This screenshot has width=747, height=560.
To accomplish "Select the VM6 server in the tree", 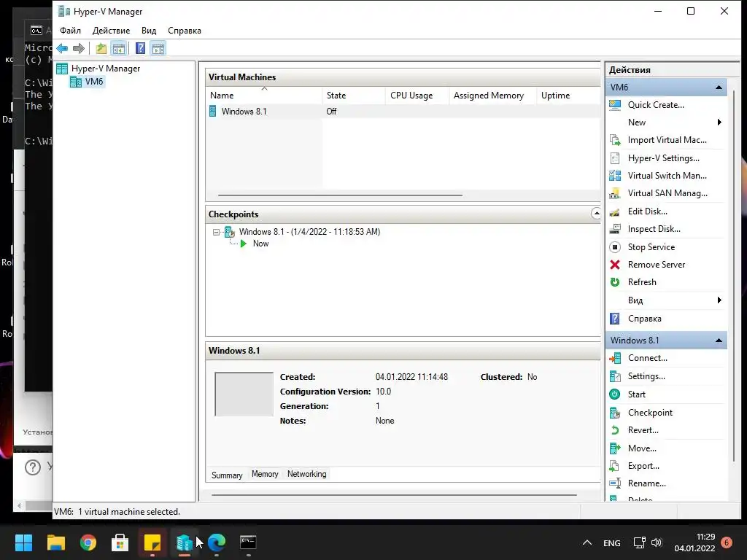I will 94,82.
